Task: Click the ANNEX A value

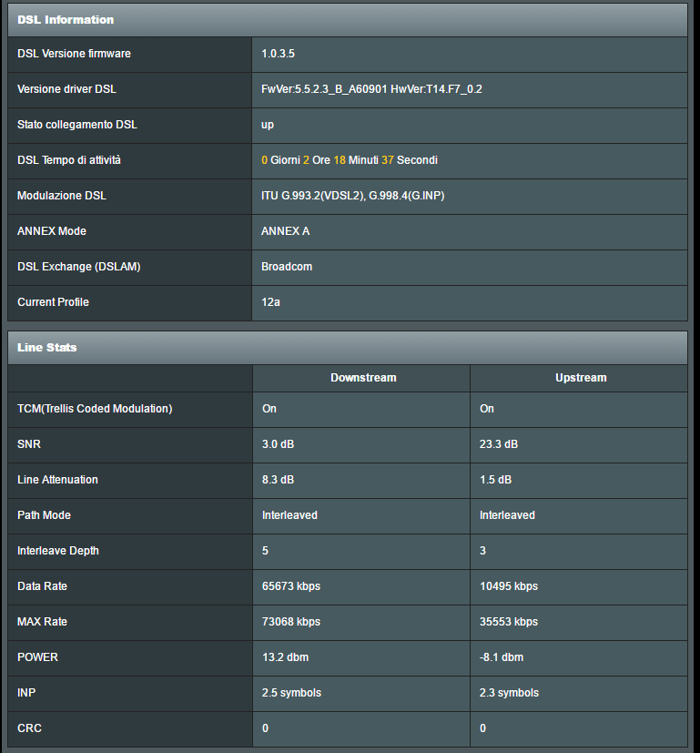Action: [x=285, y=231]
